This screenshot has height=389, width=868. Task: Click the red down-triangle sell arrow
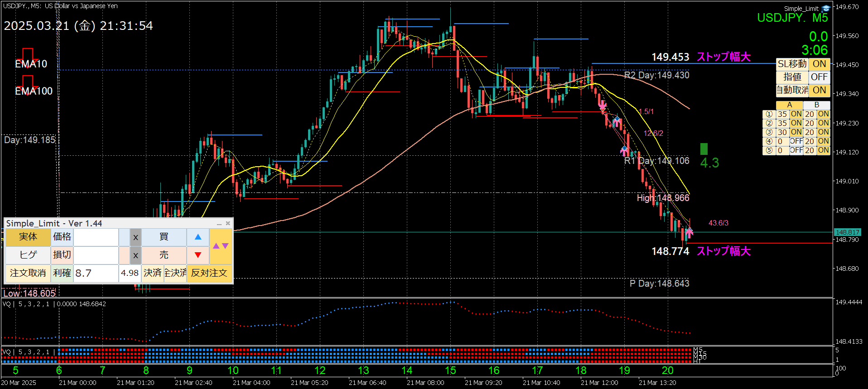[198, 255]
